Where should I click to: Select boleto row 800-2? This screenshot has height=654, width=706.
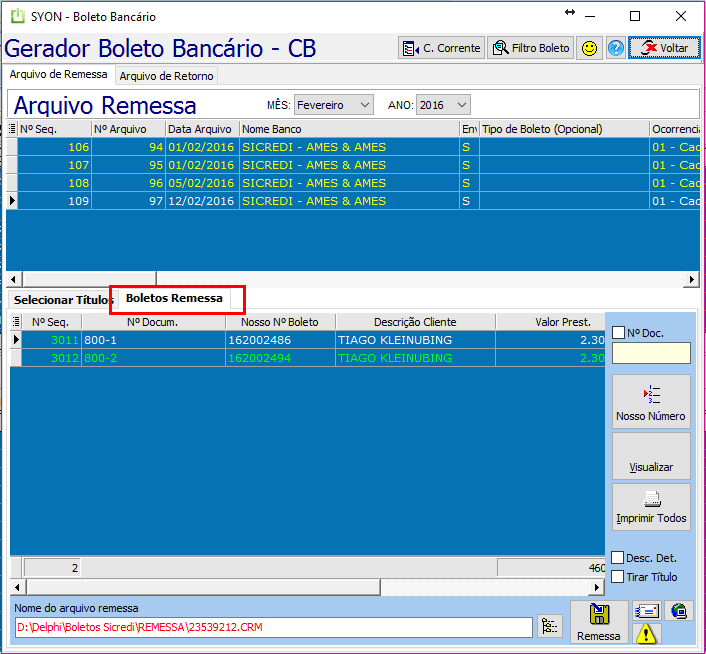tap(308, 358)
